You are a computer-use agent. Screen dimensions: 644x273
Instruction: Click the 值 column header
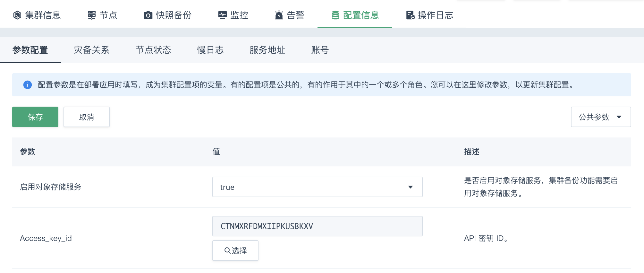click(x=216, y=152)
